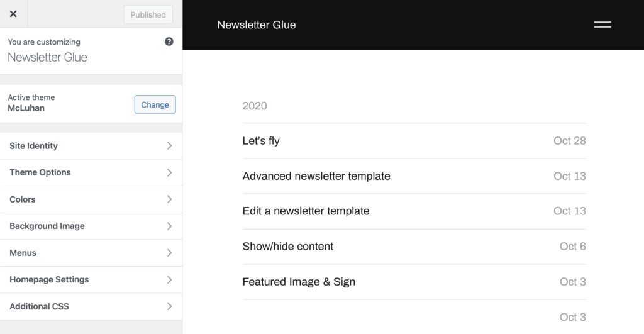The height and width of the screenshot is (334, 644).
Task: Open the Homepage Settings panel label
Action: click(x=49, y=279)
